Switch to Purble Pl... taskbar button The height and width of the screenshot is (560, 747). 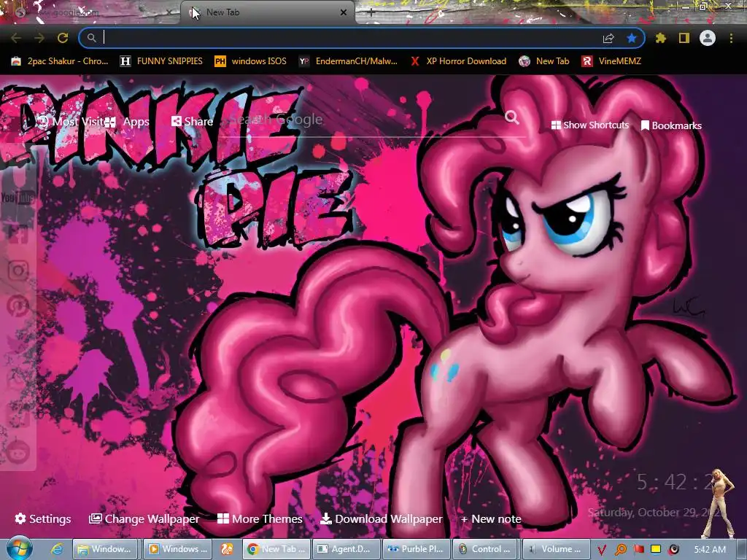click(416, 549)
